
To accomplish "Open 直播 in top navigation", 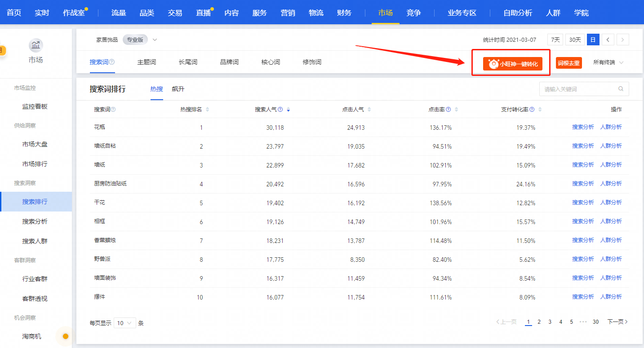I will pos(204,13).
